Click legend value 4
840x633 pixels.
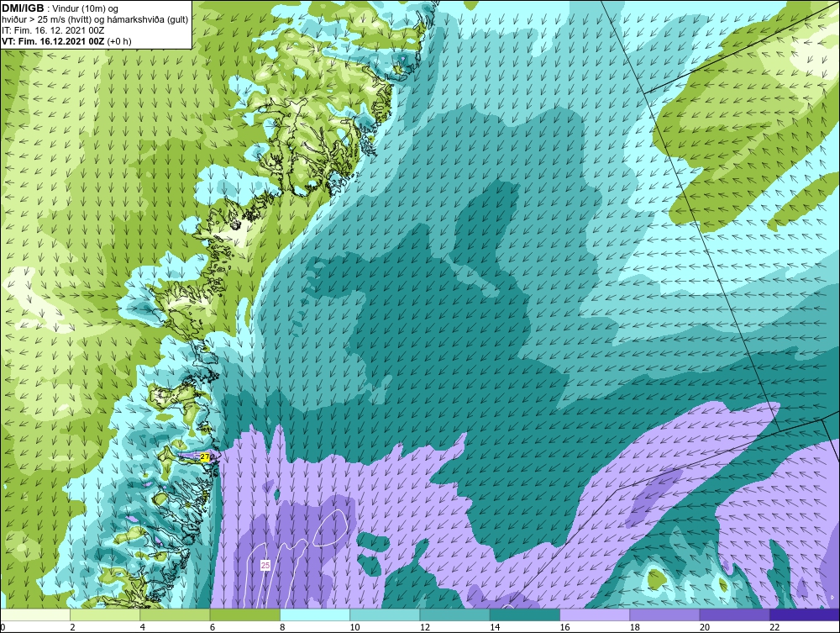point(143,628)
